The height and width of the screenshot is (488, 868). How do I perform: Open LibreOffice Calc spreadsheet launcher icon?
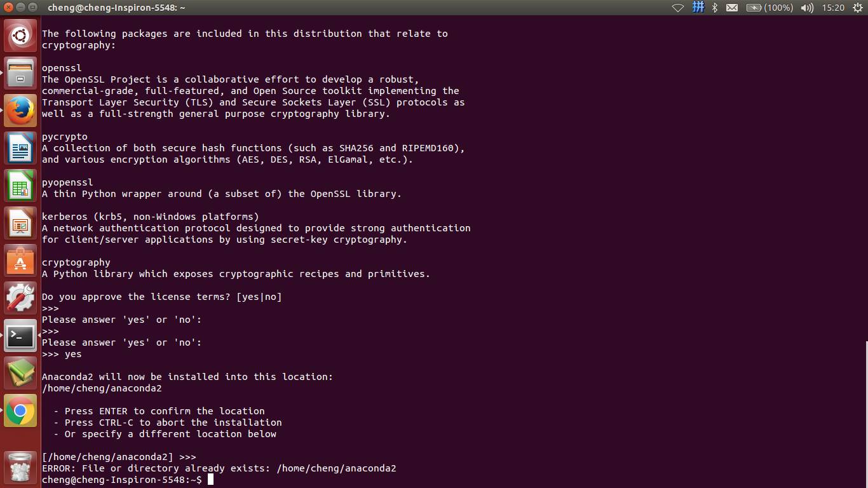point(20,186)
